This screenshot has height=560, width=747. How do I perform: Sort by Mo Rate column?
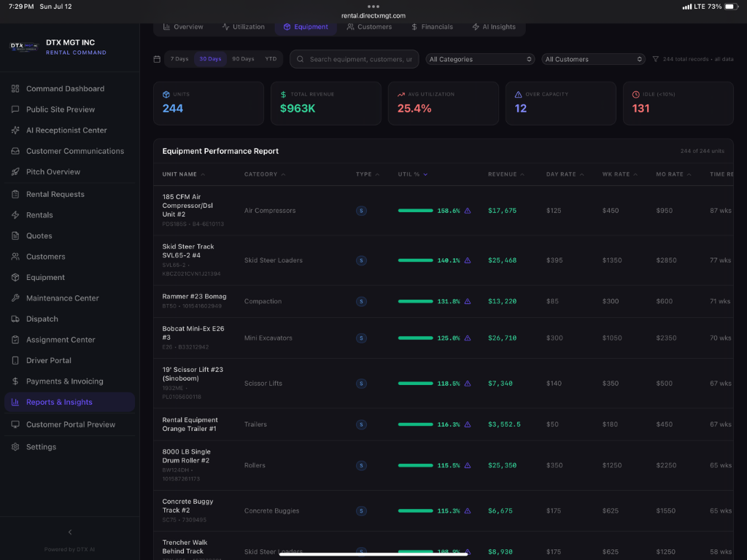point(673,174)
